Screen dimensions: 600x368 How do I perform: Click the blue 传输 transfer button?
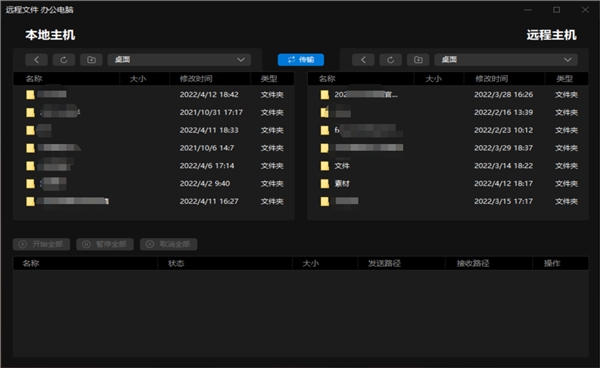[301, 60]
